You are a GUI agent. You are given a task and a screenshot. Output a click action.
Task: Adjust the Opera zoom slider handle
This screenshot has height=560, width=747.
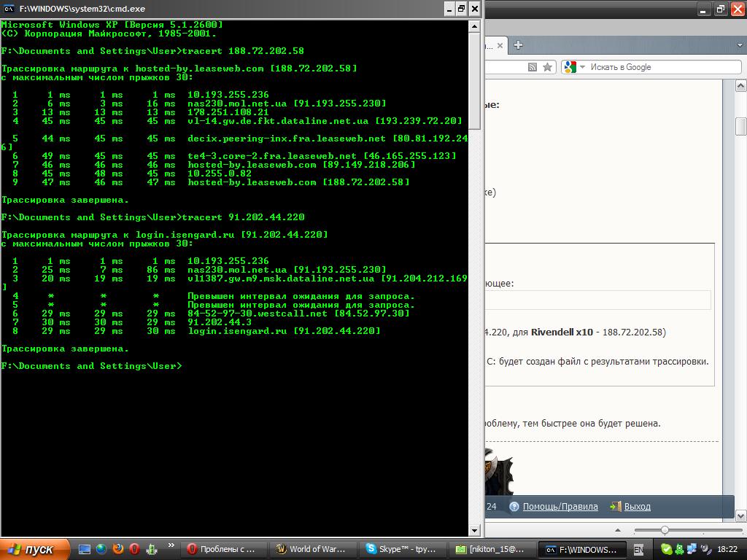[665, 530]
